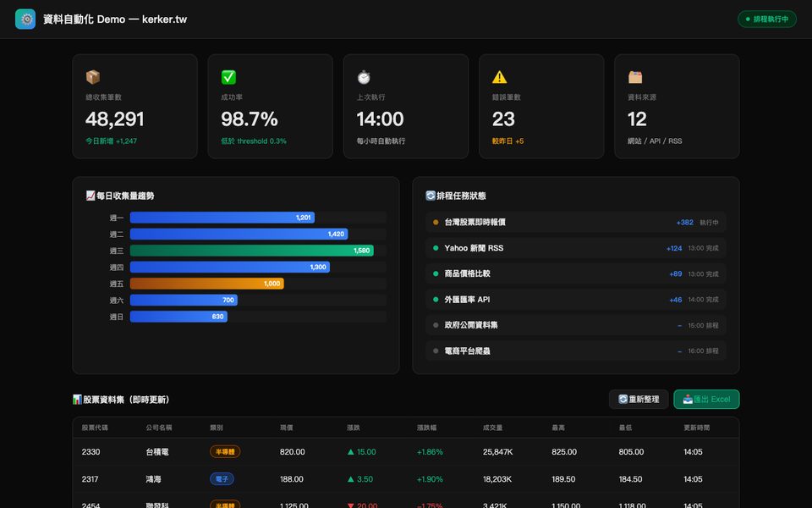Click the 股票代碼 column header
The height and width of the screenshot is (508, 812).
point(95,428)
